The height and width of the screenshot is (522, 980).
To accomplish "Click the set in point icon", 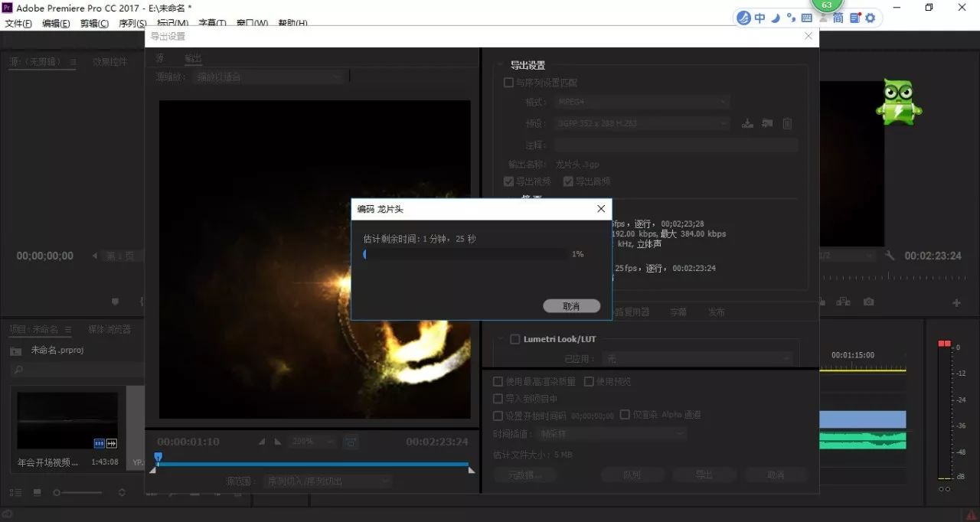I will (x=262, y=442).
